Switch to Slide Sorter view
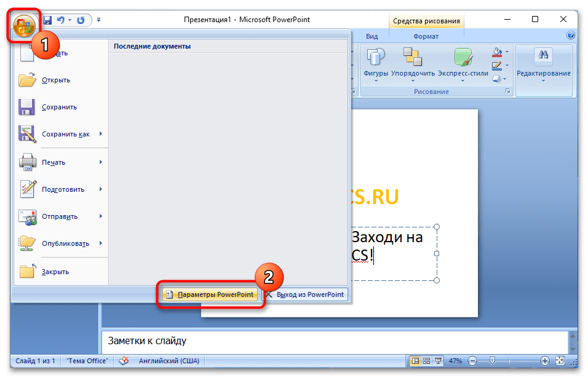The image size is (588, 378). pos(427,361)
